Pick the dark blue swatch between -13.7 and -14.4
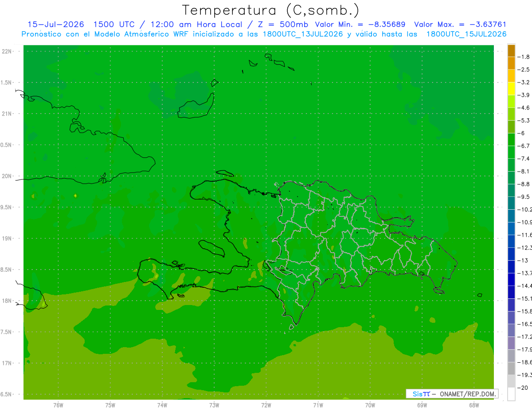Screen dimensions: 532x411 (511, 279)
